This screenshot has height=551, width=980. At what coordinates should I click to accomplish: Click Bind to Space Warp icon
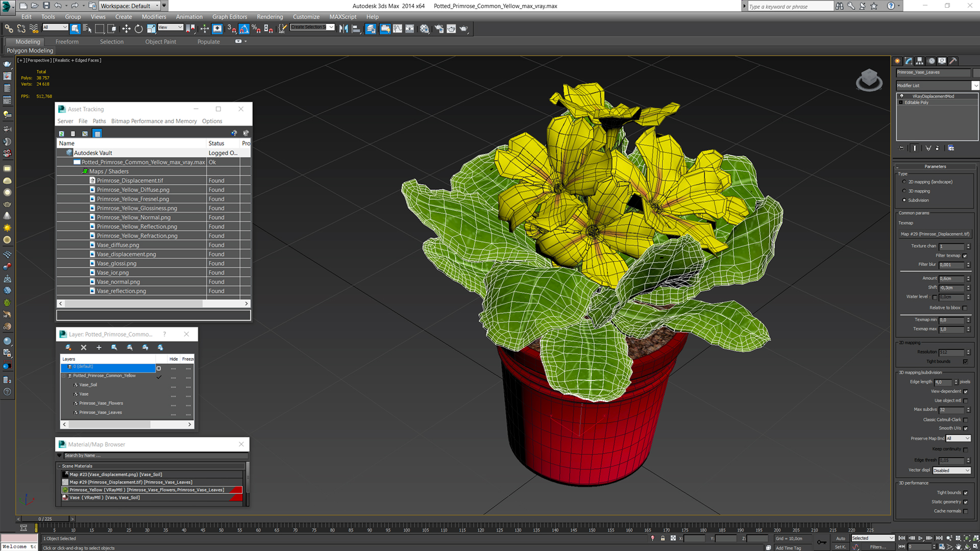click(x=34, y=29)
